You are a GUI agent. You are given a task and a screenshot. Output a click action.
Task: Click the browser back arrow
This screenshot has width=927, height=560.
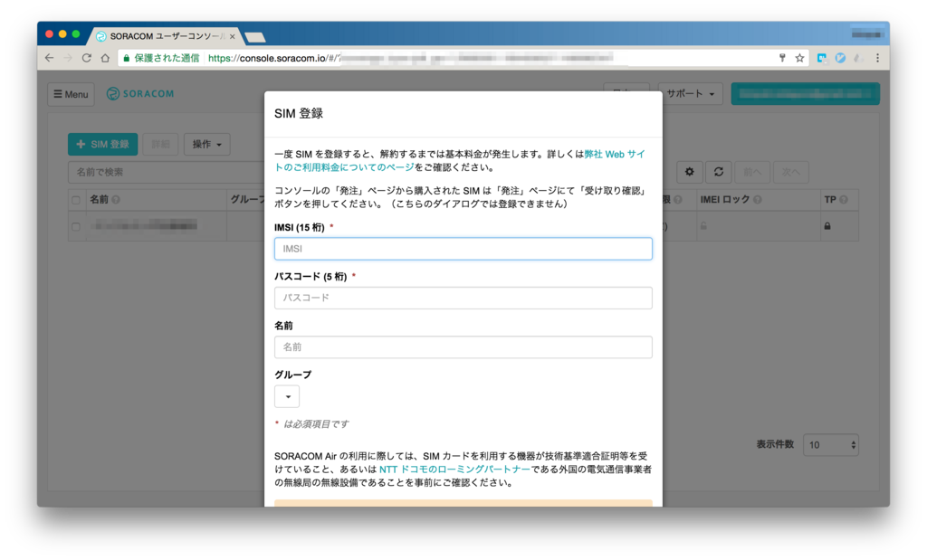point(49,58)
